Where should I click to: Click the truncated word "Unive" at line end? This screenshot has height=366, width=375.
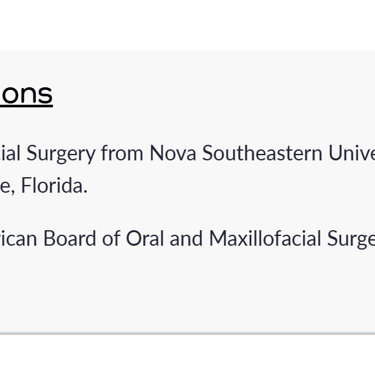[352, 153]
